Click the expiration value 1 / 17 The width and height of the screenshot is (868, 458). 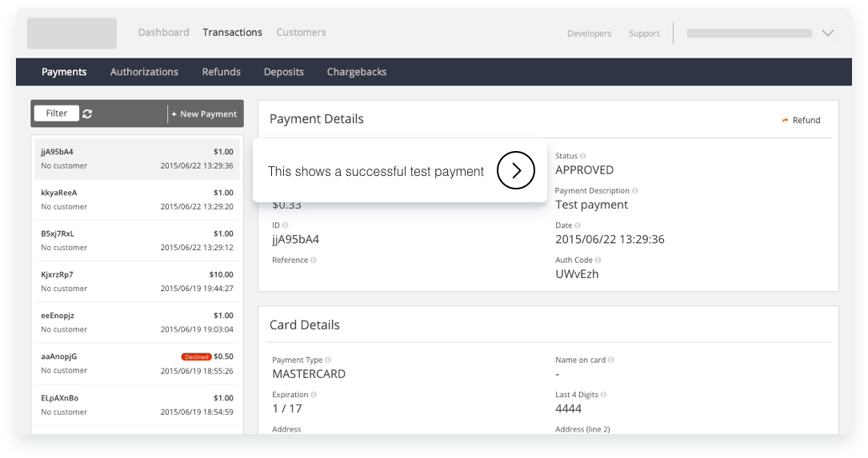click(286, 408)
